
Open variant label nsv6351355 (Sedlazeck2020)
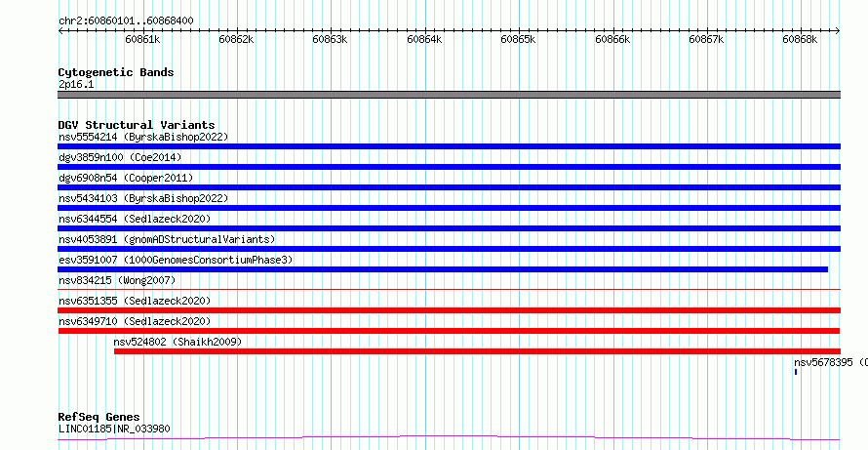click(135, 301)
